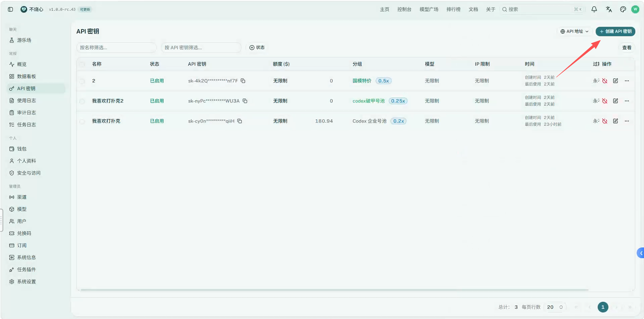Open more actions for 我喜欢打扑克2
The height and width of the screenshot is (319, 644).
click(627, 101)
